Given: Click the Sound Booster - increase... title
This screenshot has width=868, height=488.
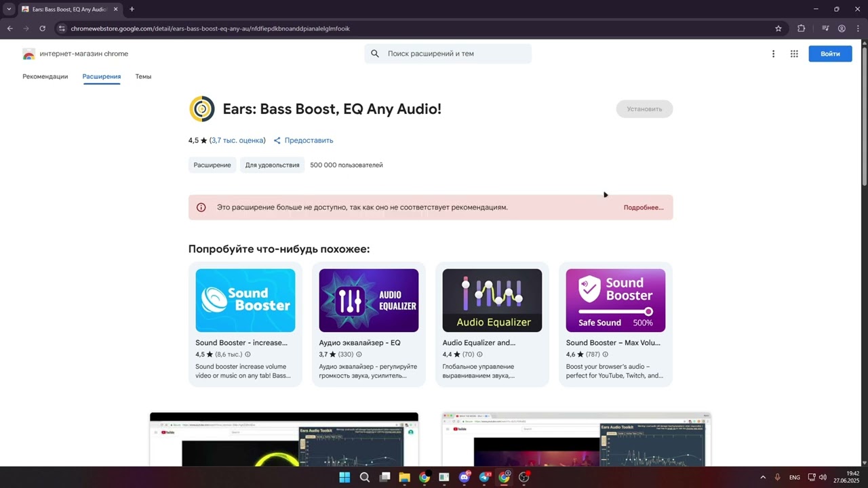Looking at the screenshot, I should [241, 343].
